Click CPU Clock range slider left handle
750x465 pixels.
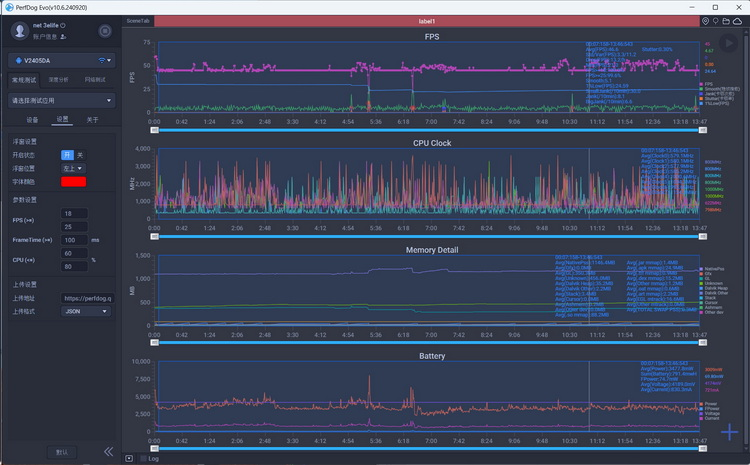pyautogui.click(x=154, y=236)
